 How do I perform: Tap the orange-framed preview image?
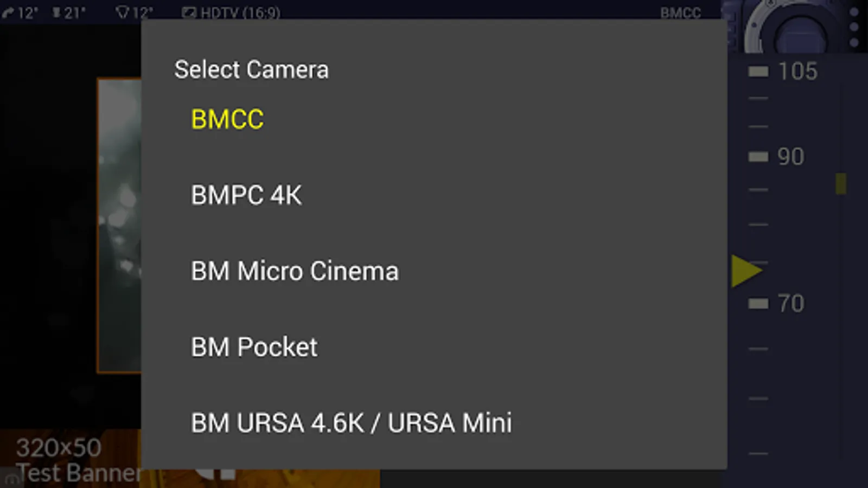[x=119, y=225]
